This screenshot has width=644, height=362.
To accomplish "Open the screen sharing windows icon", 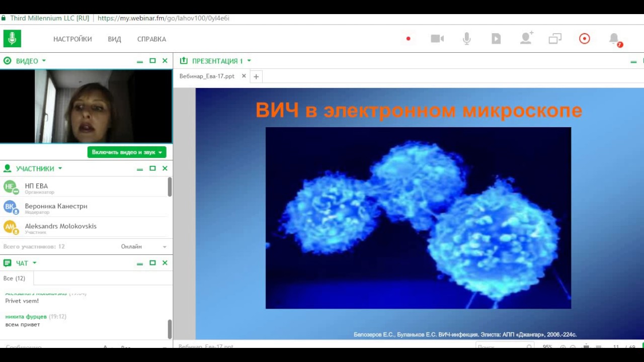I will click(x=555, y=39).
